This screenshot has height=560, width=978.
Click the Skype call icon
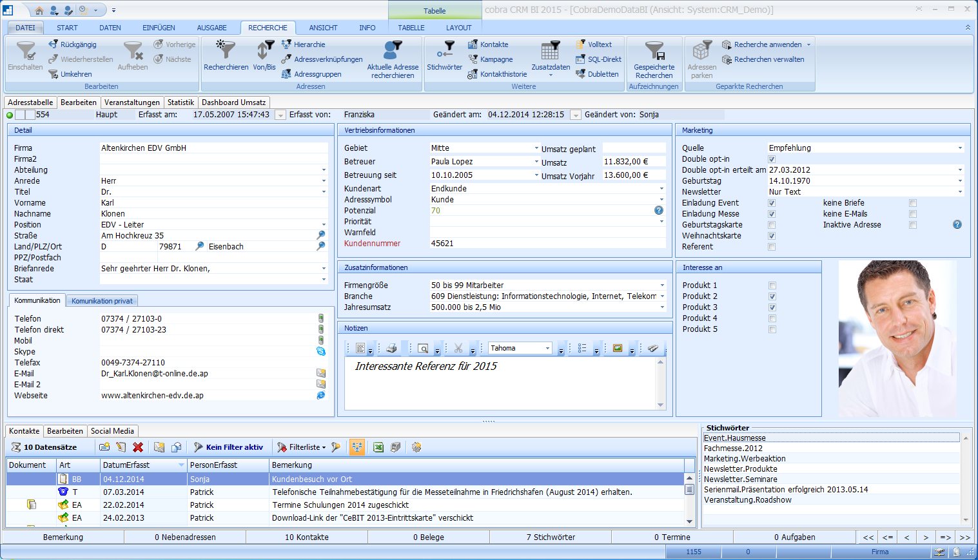tap(320, 352)
